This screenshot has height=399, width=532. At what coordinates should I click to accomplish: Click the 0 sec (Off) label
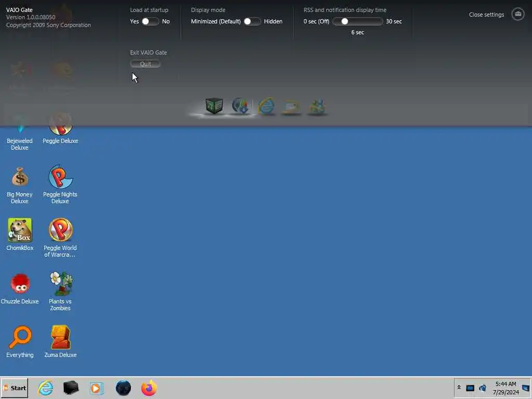[x=316, y=21]
